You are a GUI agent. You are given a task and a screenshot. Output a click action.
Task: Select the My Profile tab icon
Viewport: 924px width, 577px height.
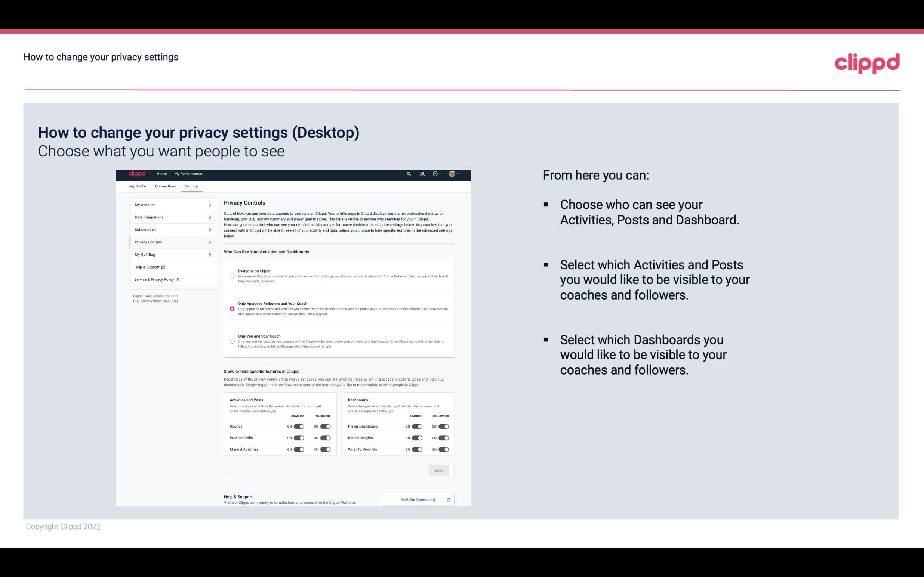click(138, 186)
